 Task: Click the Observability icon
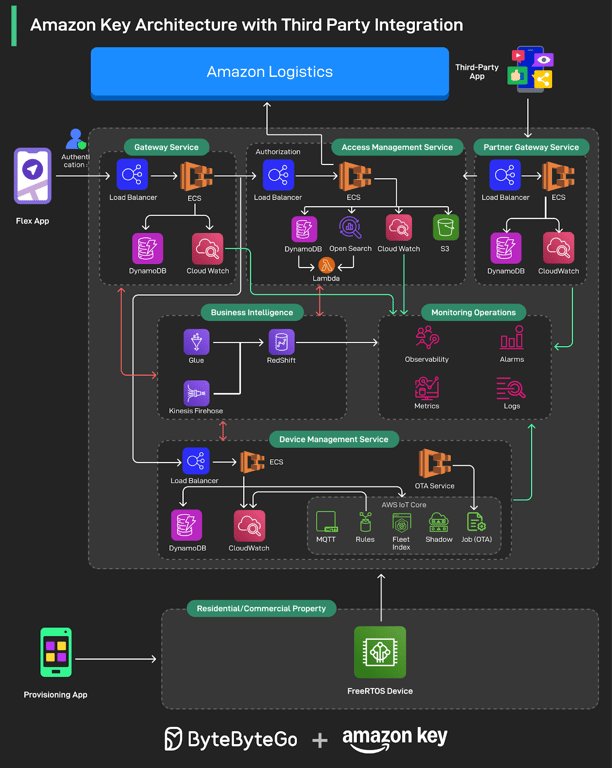(x=427, y=337)
